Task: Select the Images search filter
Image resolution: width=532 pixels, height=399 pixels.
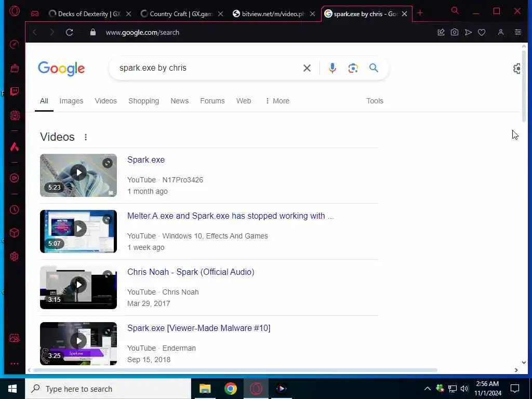Action: (x=71, y=101)
